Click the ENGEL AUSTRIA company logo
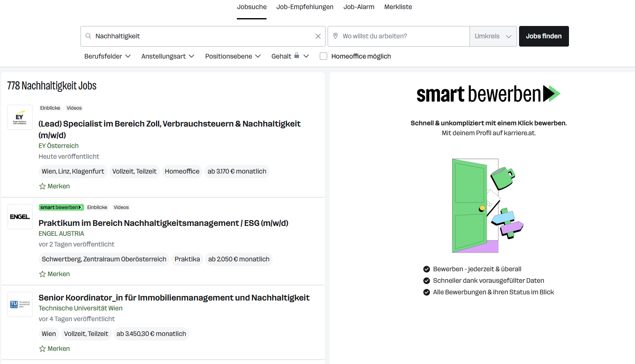 click(x=20, y=216)
